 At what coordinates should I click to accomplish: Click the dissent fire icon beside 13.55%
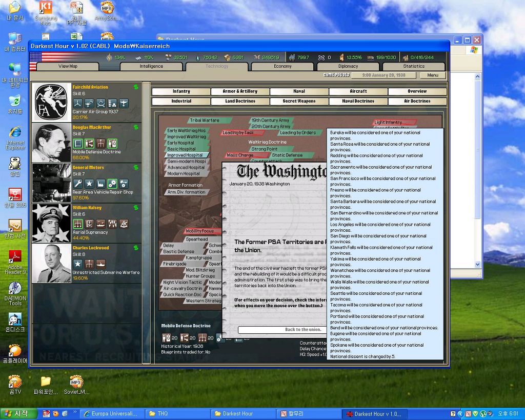(341, 57)
